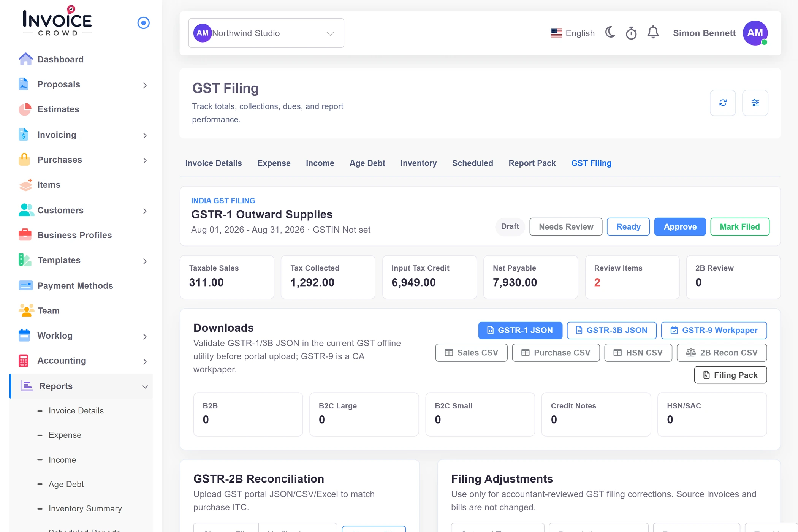Toggle dark mode moon icon

[x=610, y=33]
